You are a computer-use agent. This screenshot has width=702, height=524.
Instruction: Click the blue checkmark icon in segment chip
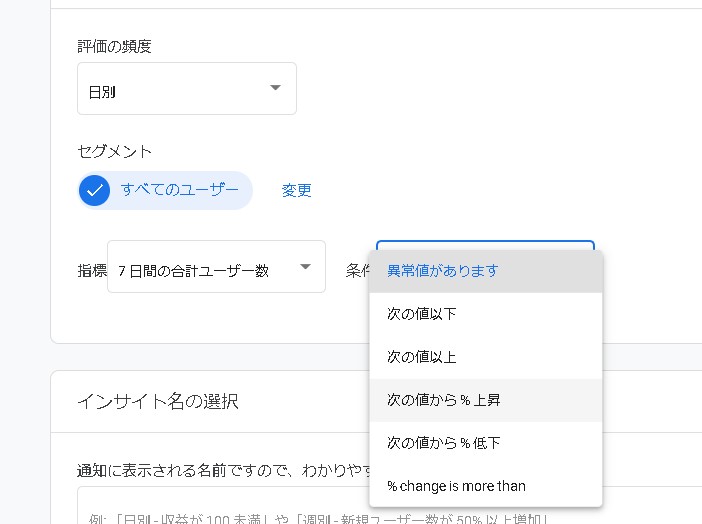point(95,190)
